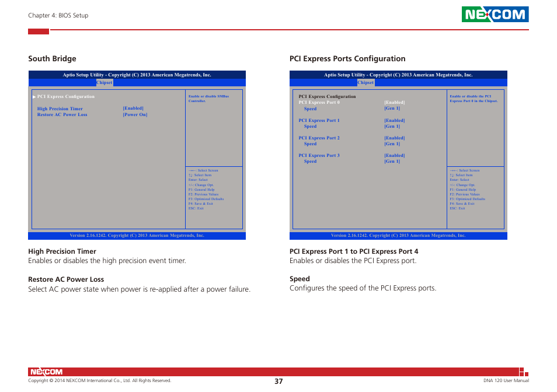557x392 pixels.
Task: Select the Chipset tab in South Bridge screen
Action: (104, 82)
